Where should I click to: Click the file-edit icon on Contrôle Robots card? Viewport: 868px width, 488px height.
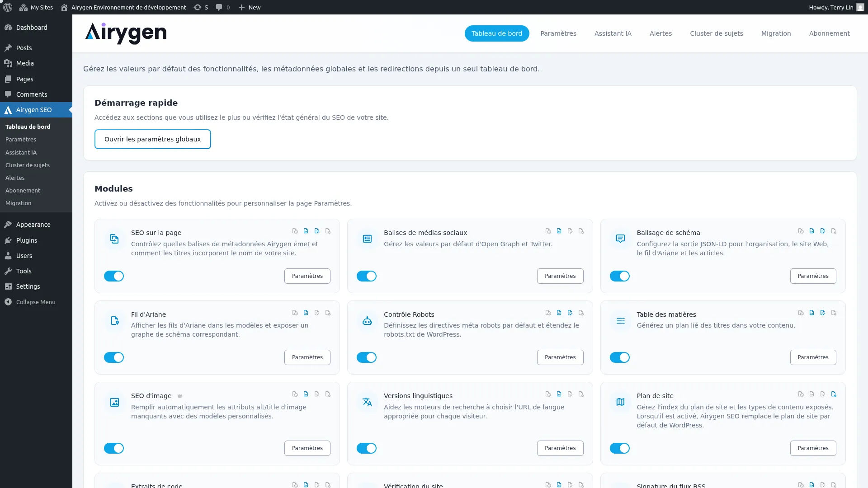570,313
